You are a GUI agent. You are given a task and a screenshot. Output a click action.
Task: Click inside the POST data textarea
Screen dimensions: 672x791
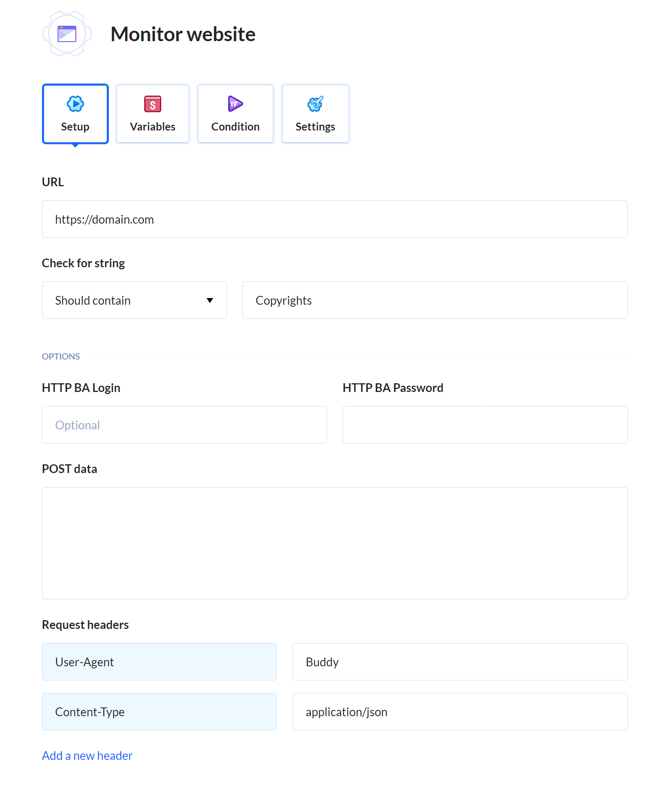[x=335, y=543]
